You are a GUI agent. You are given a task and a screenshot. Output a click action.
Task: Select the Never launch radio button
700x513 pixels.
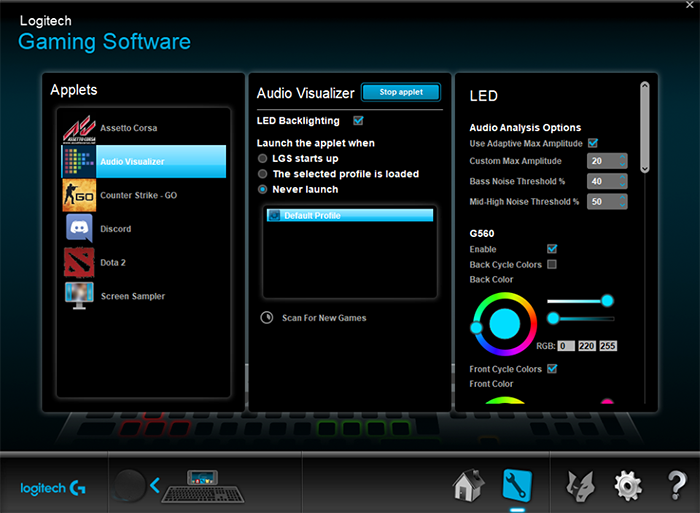[x=262, y=189]
